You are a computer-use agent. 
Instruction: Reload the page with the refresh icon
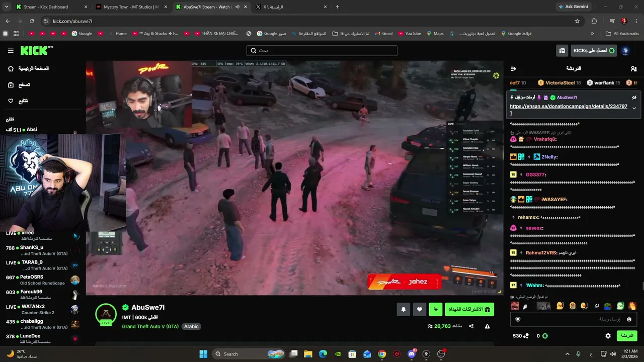tap(32, 21)
